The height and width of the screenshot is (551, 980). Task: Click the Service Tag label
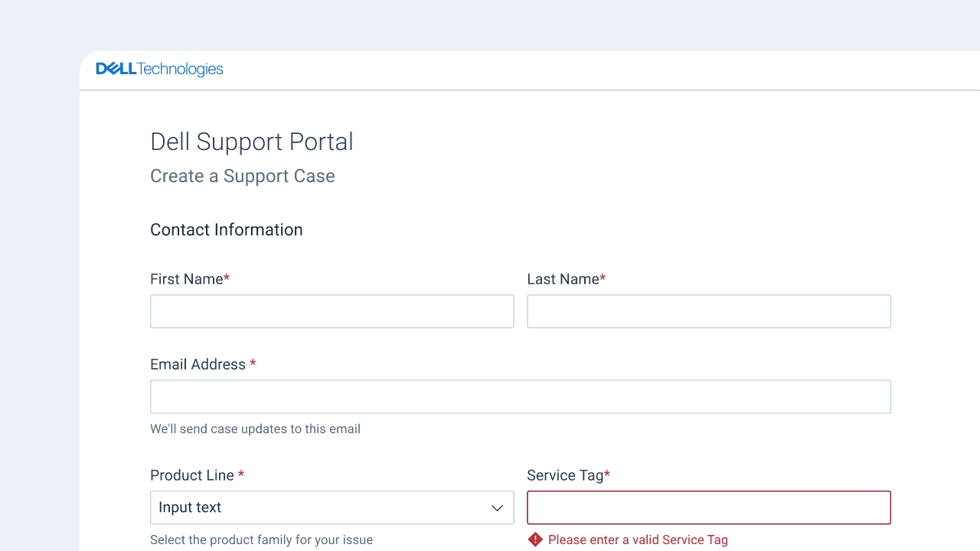(x=569, y=475)
